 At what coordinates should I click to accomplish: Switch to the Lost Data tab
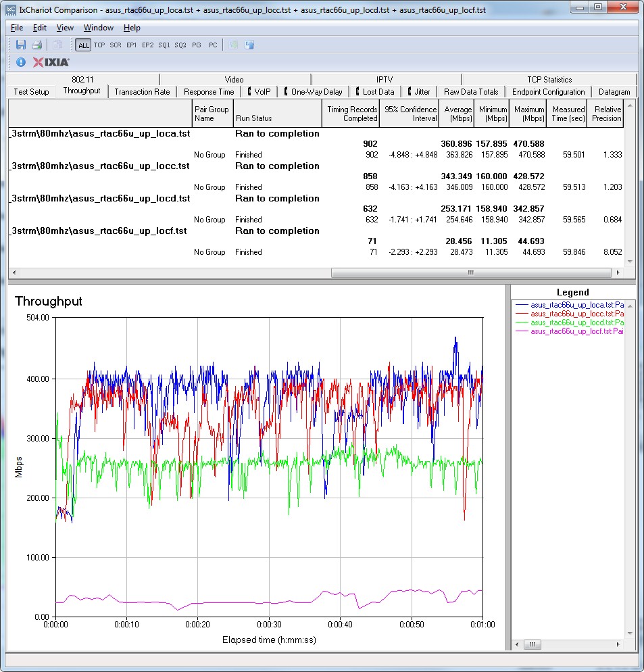[375, 92]
